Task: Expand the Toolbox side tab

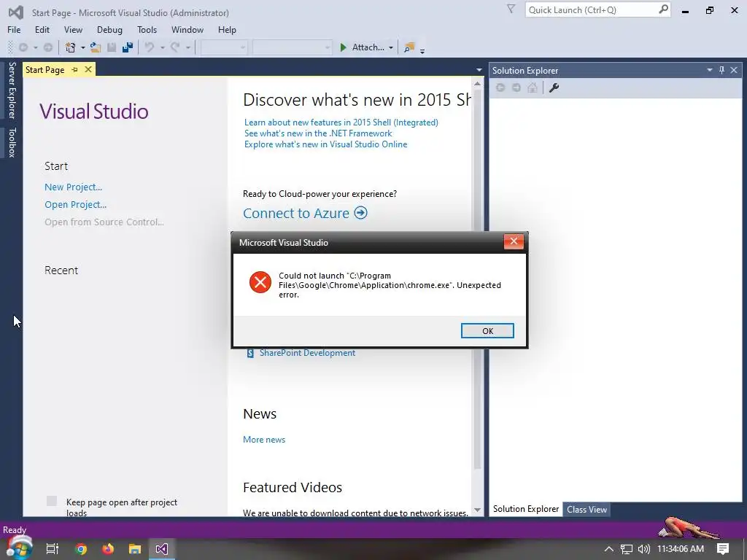Action: 12,142
